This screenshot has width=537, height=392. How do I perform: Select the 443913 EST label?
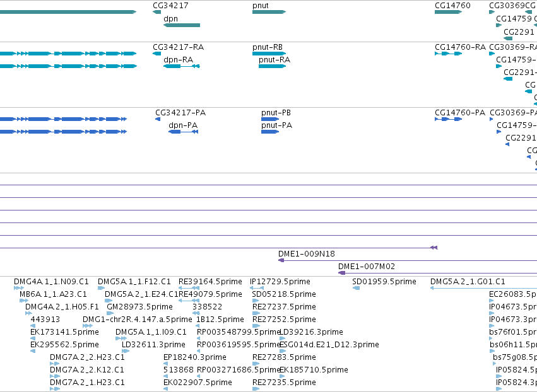[x=45, y=320]
